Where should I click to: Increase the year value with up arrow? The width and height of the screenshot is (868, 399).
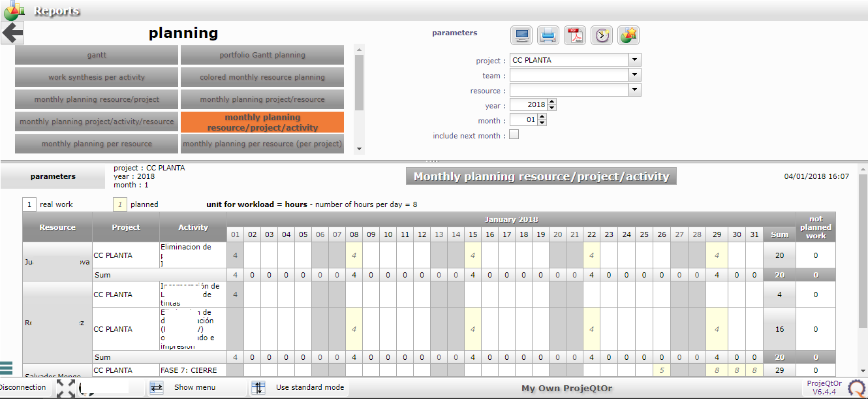552,103
